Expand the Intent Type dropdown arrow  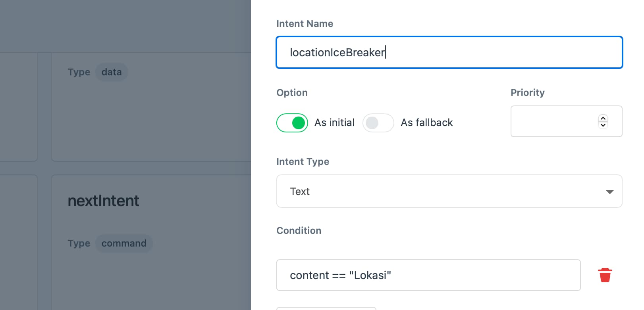(x=609, y=192)
